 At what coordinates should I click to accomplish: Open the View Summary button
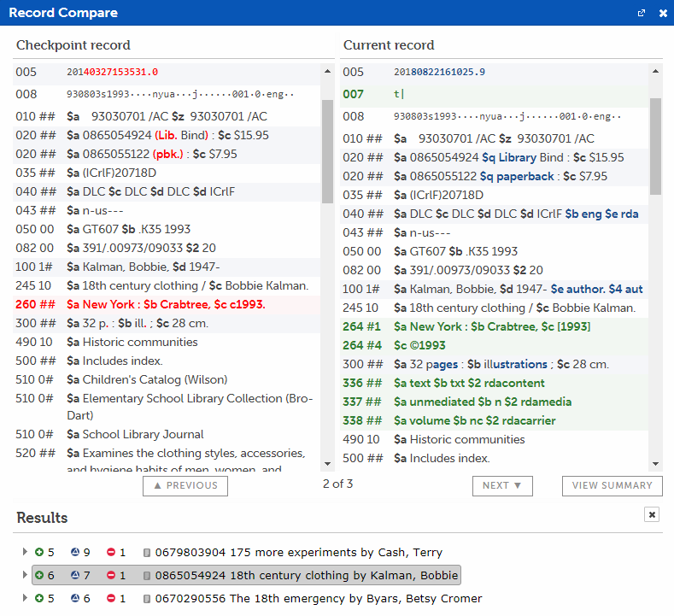[612, 485]
